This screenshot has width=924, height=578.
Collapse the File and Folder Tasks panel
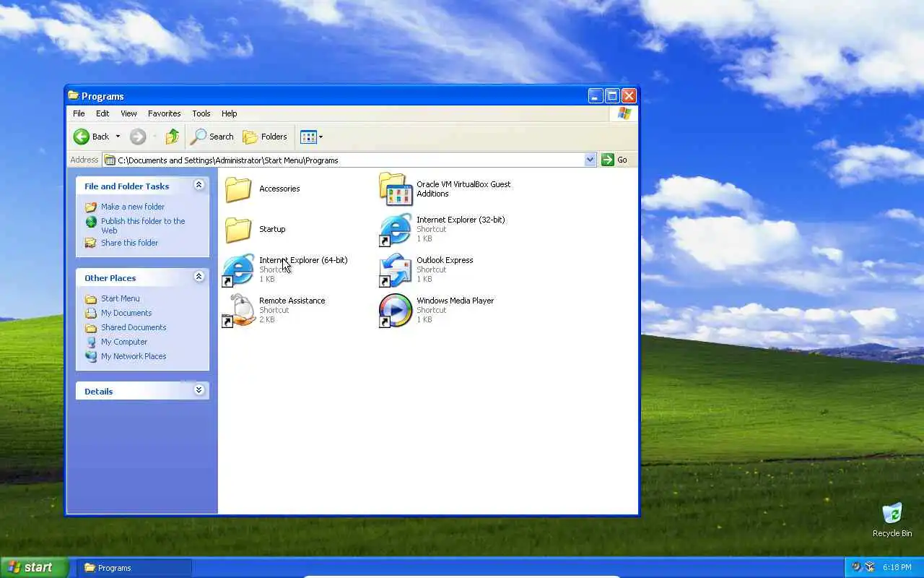(199, 185)
